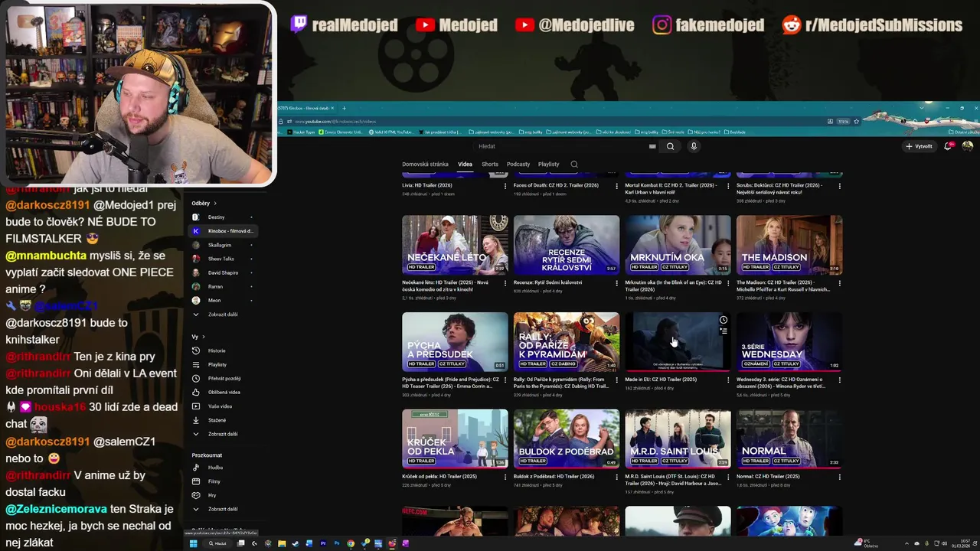
Task: Open File Explorer from the taskbar
Action: pyautogui.click(x=282, y=543)
